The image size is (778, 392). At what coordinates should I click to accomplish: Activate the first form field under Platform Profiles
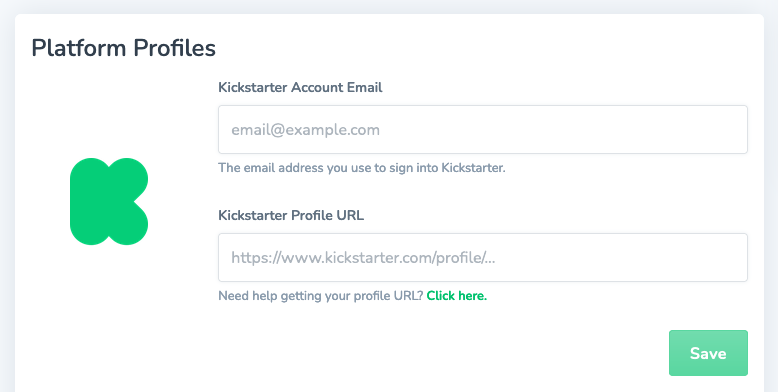click(x=483, y=130)
